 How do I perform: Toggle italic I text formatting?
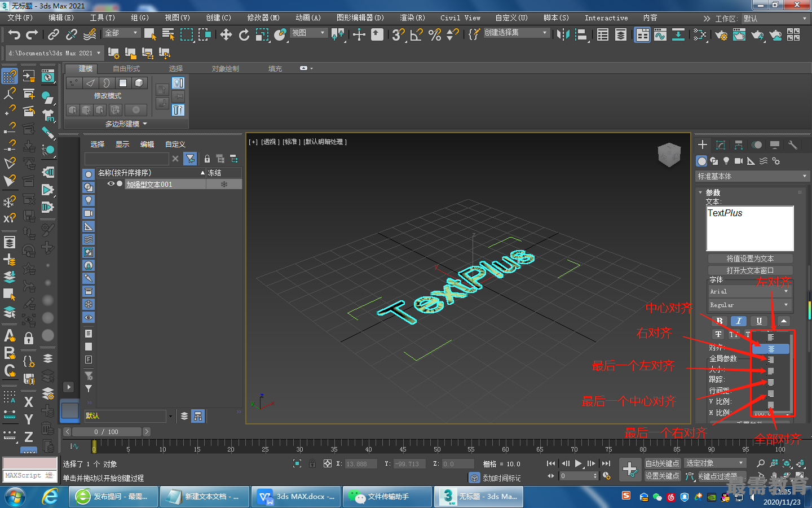coord(739,321)
